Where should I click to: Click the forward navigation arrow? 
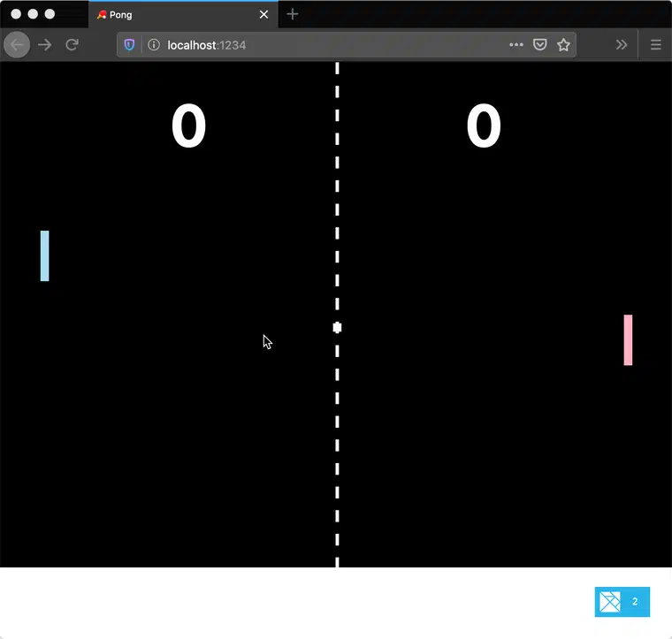click(44, 45)
